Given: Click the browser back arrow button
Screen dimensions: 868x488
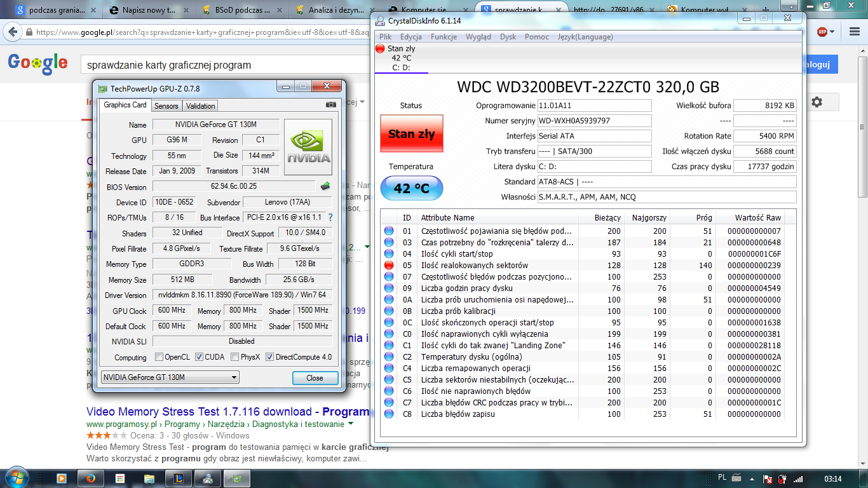Looking at the screenshot, I should [13, 32].
